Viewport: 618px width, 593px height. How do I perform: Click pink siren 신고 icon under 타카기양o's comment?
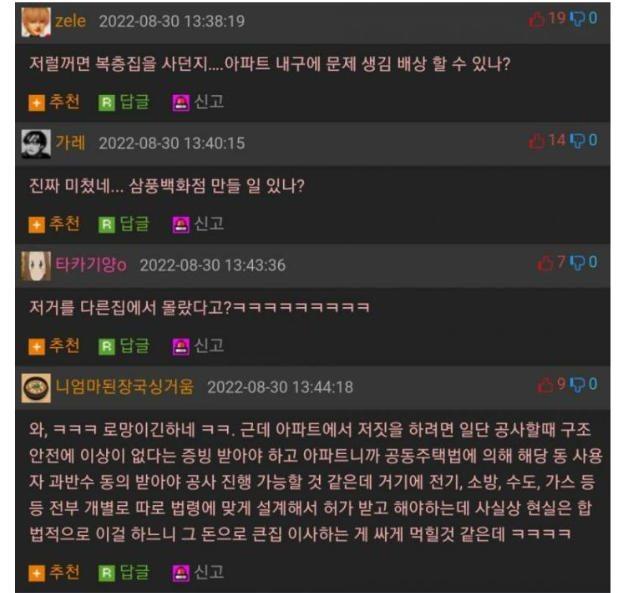[181, 347]
